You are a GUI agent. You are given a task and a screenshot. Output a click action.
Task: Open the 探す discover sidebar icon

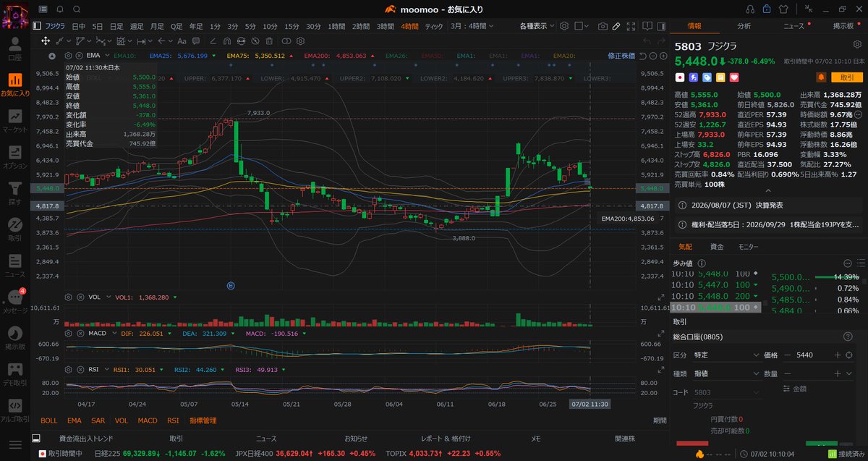tap(14, 193)
